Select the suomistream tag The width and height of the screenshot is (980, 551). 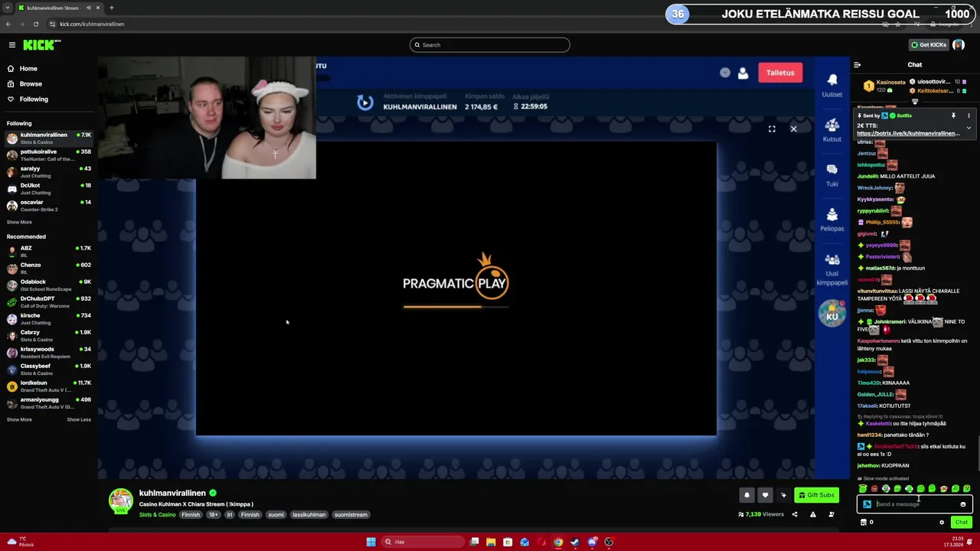coord(351,515)
